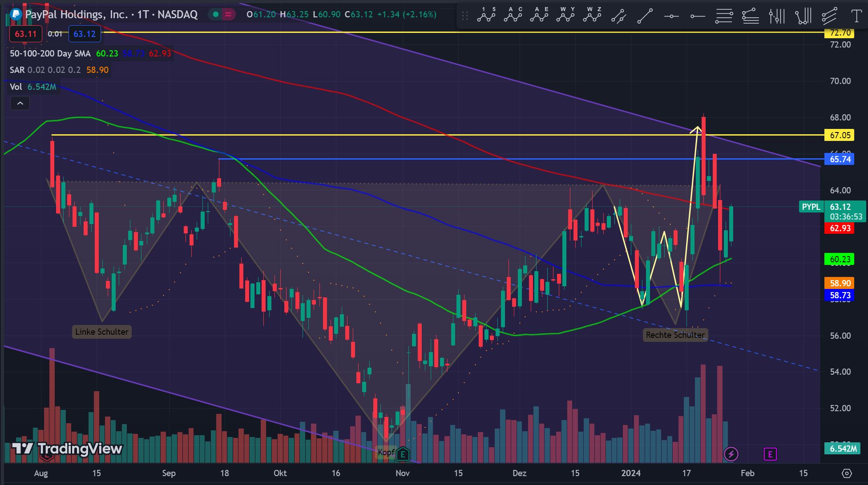This screenshot has width=868, height=485.
Task: Select the horizontal ray tool
Action: click(x=698, y=16)
